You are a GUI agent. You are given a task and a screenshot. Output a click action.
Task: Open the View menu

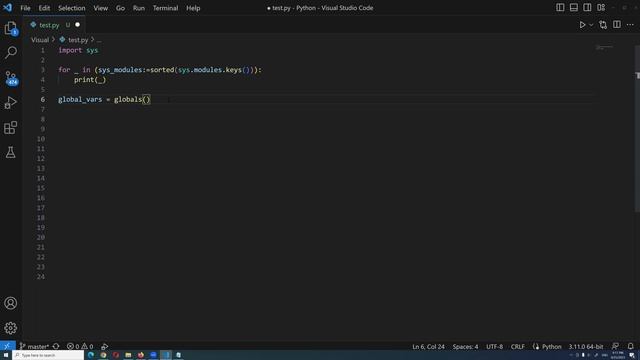(x=100, y=8)
